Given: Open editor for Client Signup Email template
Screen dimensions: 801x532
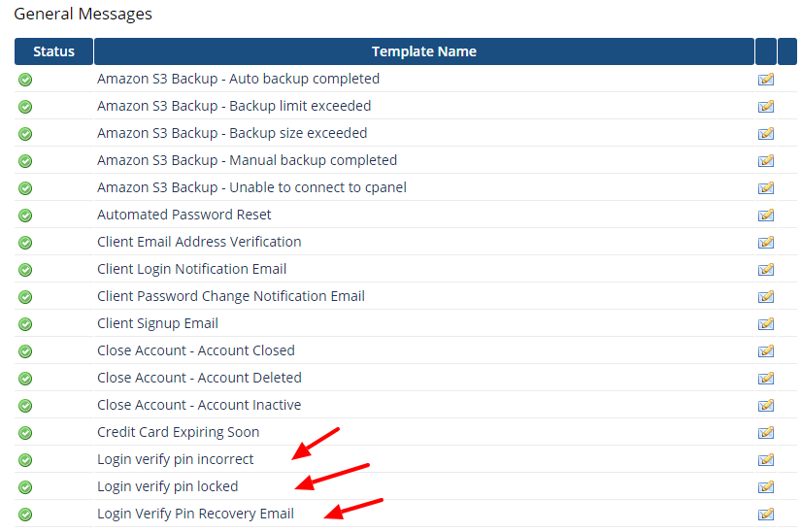Looking at the screenshot, I should [765, 323].
